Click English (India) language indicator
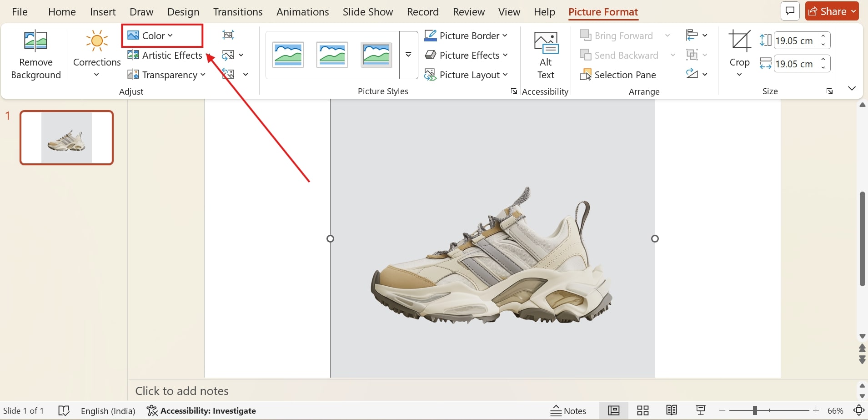This screenshot has height=420, width=868. 108,411
